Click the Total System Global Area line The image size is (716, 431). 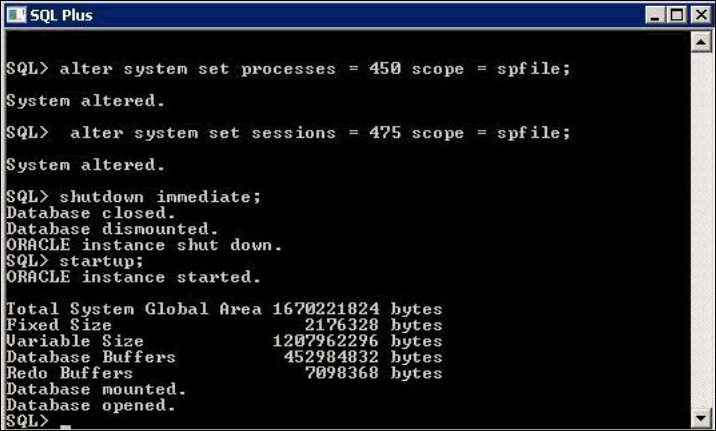[223, 309]
